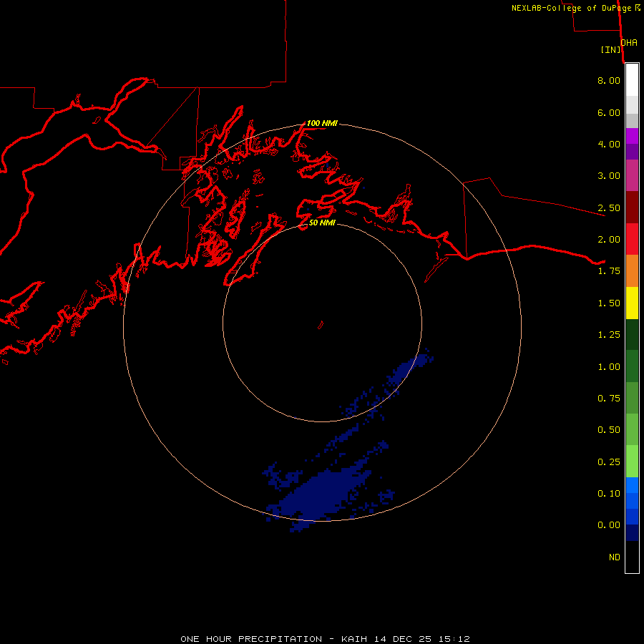
Task: Click the OHA product code label
Action: coord(629,42)
